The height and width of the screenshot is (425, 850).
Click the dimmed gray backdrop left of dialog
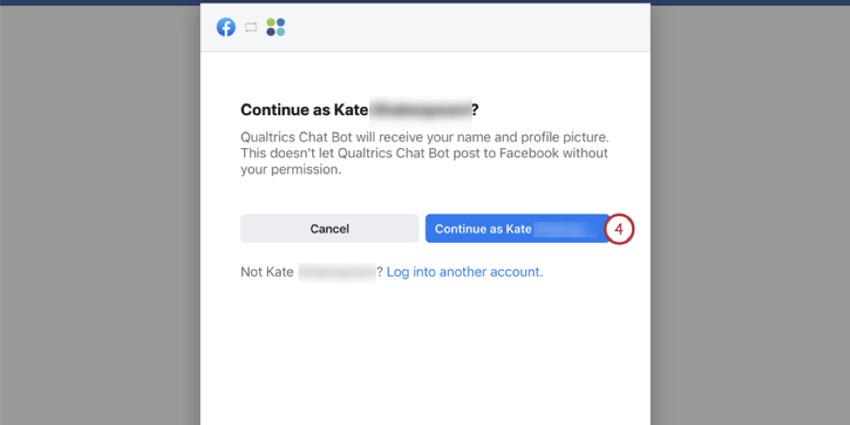pos(100,217)
